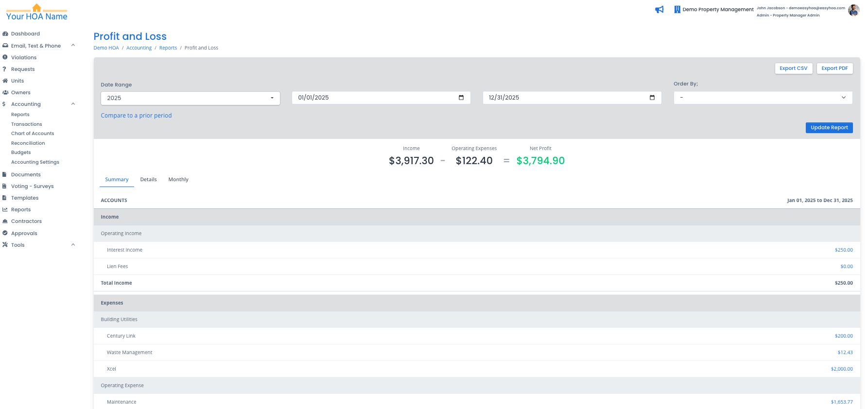868x409 pixels.
Task: Open the end date calendar picker icon
Action: [652, 98]
